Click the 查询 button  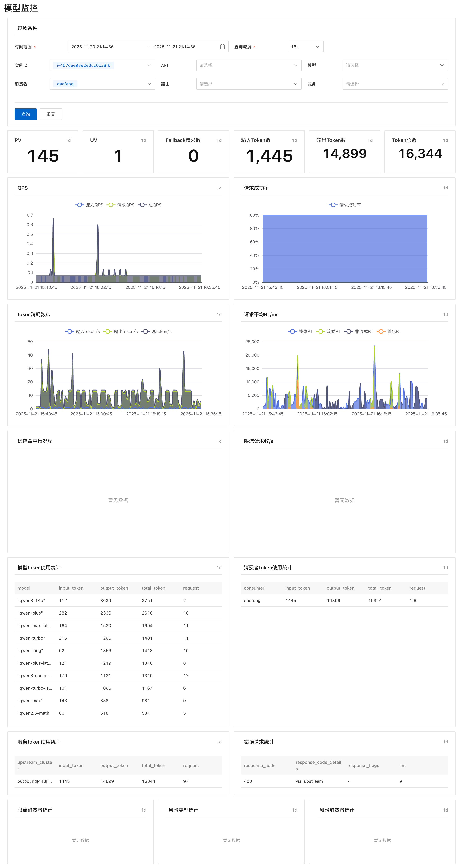26,114
